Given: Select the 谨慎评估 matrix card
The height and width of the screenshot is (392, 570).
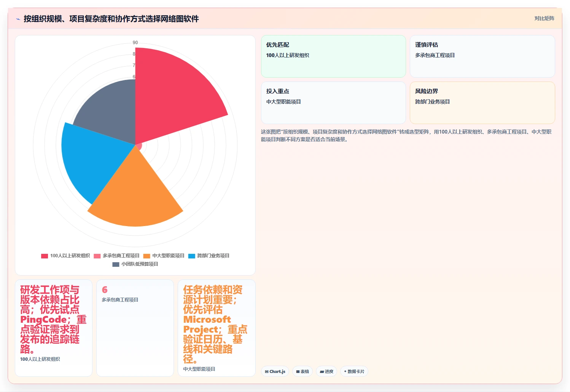Looking at the screenshot, I should coord(482,56).
